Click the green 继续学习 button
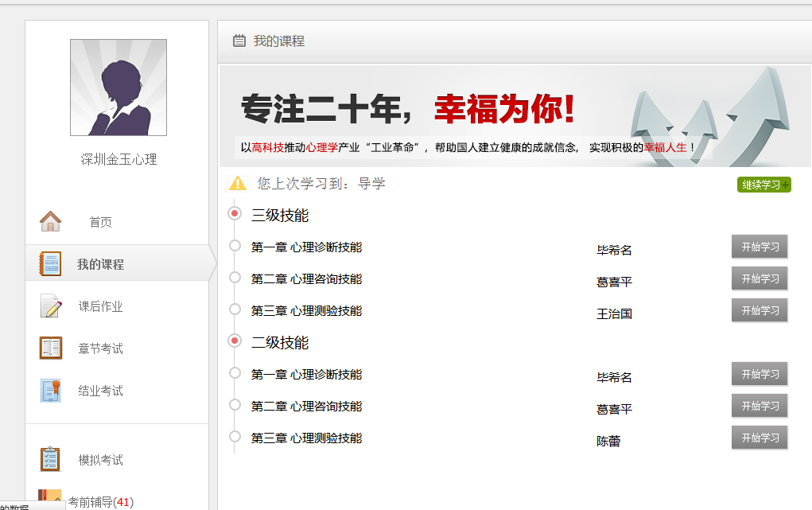812x510 pixels. 763,185
